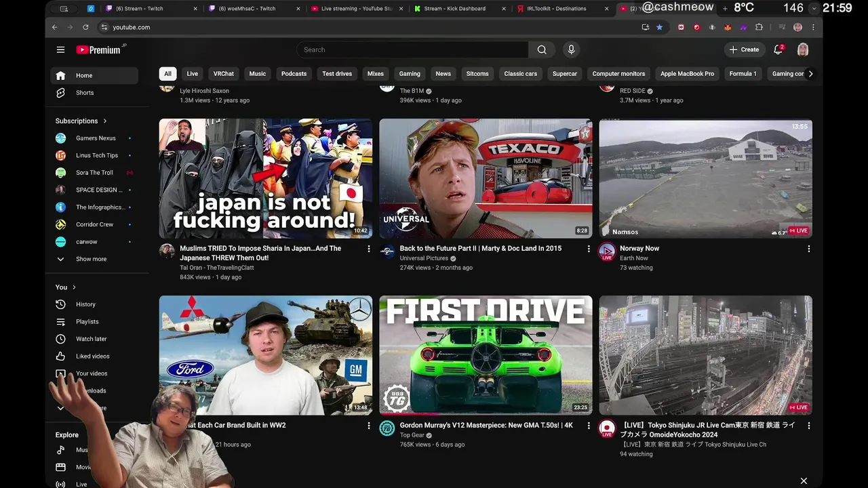Screen dimensions: 868x488
Task: Open more options for Muslims TRIED video
Action: 369,249
